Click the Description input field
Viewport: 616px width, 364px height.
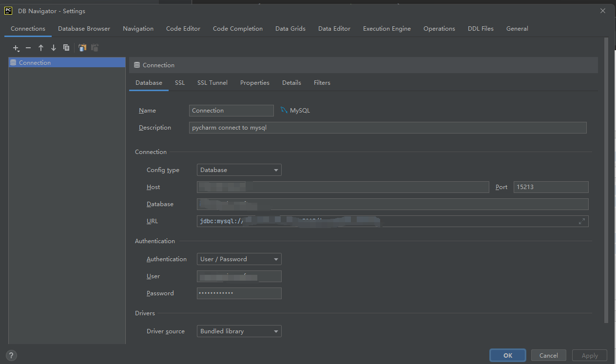388,128
